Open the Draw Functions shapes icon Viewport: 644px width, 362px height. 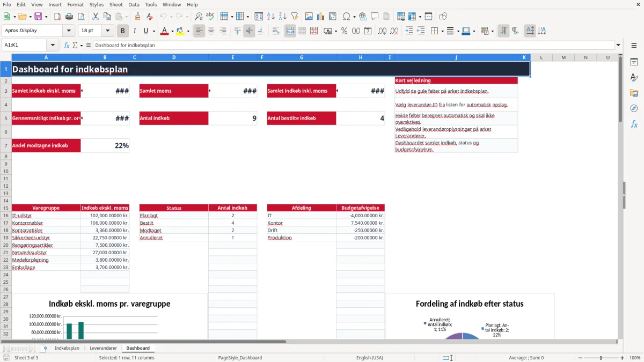(443, 17)
